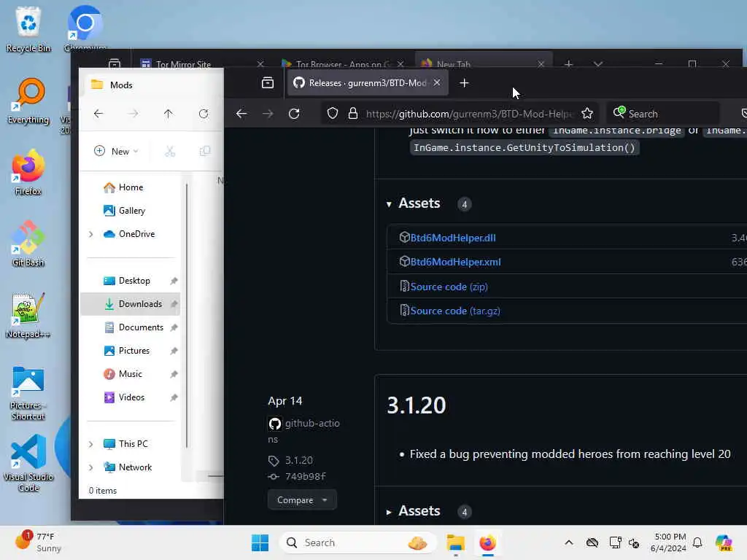Image resolution: width=747 pixels, height=560 pixels.
Task: Open tab list chevron in background browser
Action: click(598, 64)
